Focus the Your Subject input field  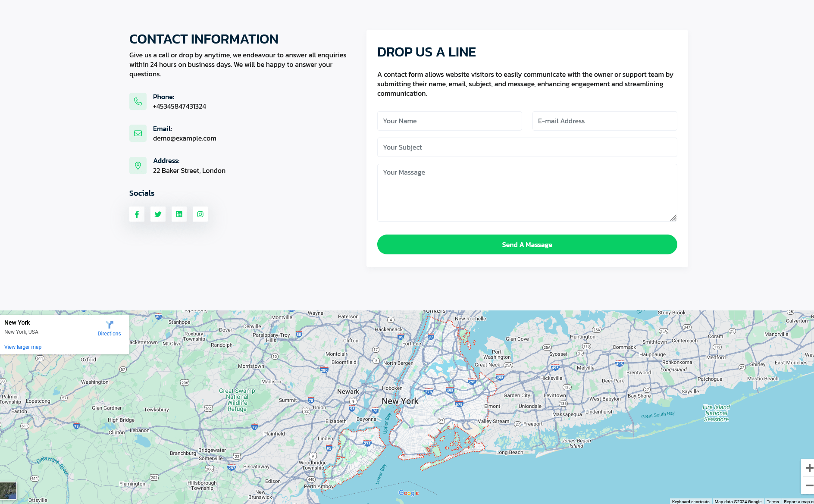(527, 147)
